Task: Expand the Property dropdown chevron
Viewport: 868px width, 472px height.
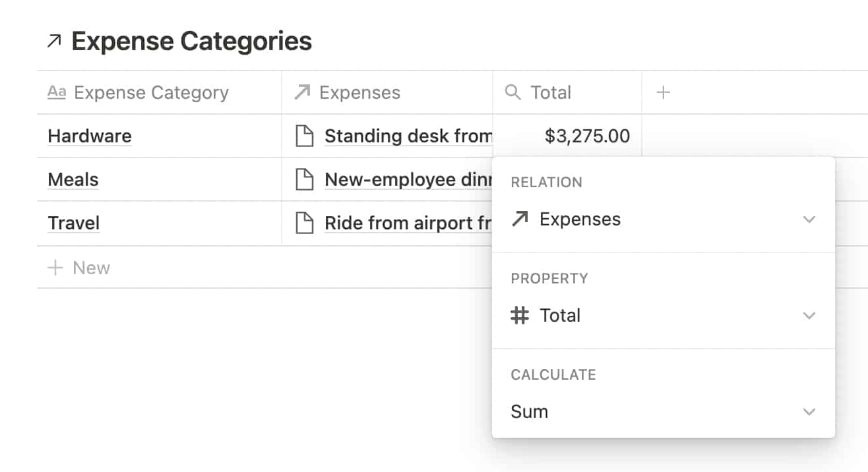Action: coord(809,316)
